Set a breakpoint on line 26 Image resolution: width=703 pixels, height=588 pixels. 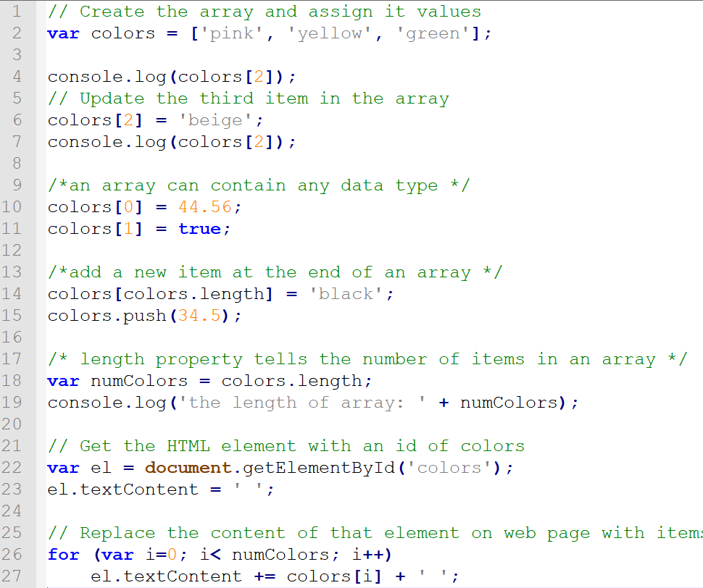[16, 554]
